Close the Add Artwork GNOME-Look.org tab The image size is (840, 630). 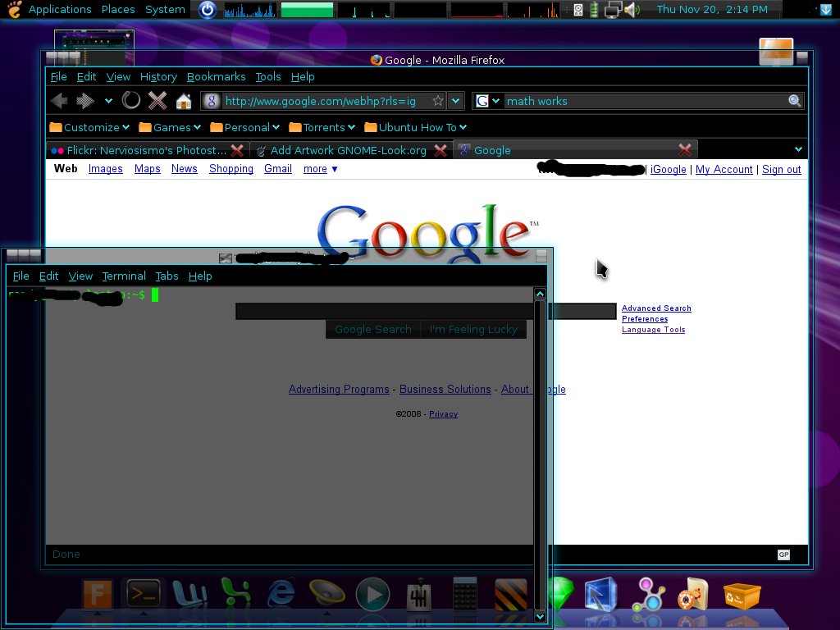(x=441, y=151)
